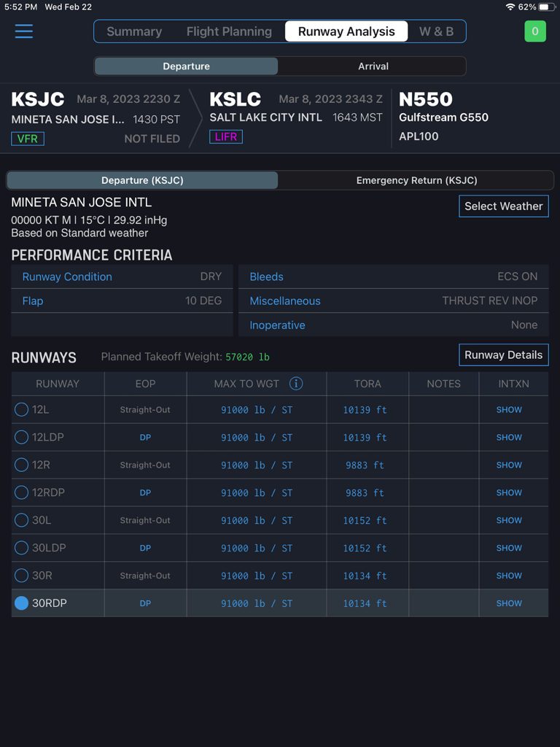This screenshot has height=747, width=560.
Task: Tap the TORA column header
Action: click(x=367, y=384)
